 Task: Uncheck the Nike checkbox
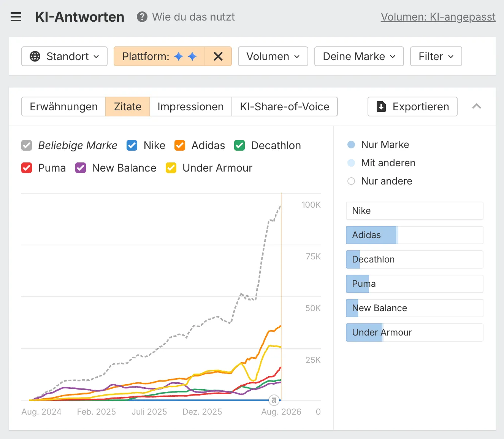[132, 145]
